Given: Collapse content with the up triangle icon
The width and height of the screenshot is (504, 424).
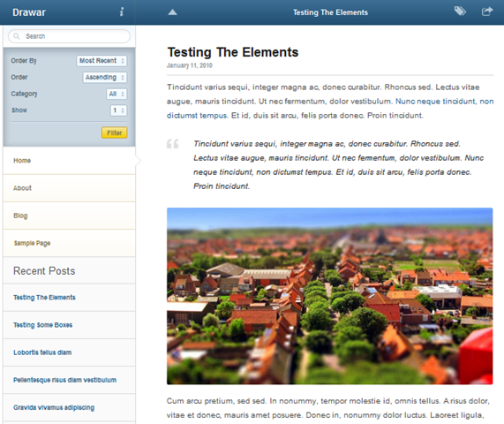Looking at the screenshot, I should click(172, 12).
